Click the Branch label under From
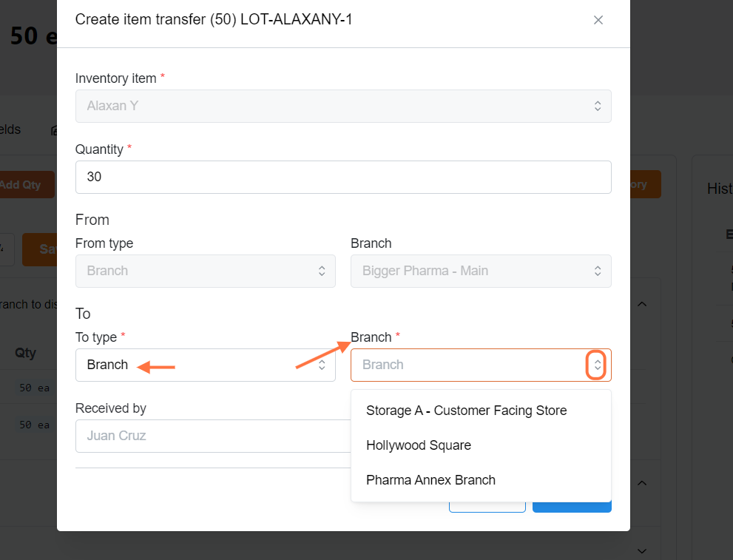This screenshot has width=733, height=560. point(371,243)
